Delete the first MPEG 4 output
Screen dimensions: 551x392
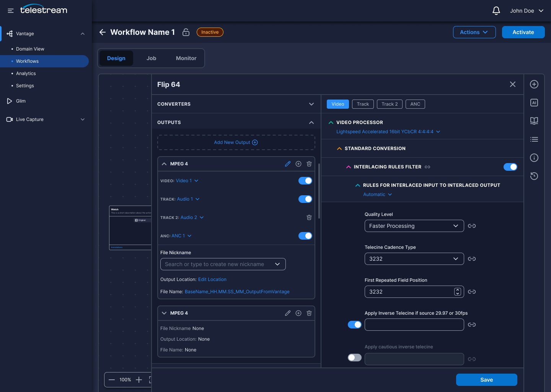click(x=309, y=164)
